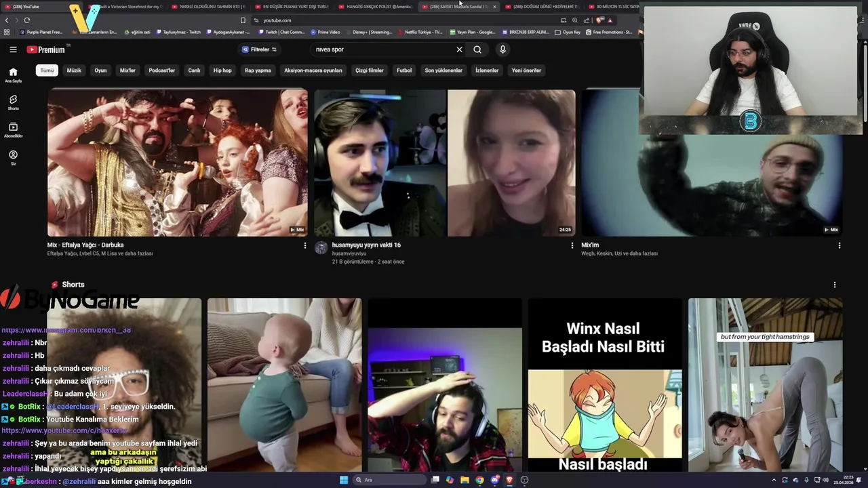Open Shorts from the left sidebar
868x488 pixels.
tap(13, 102)
